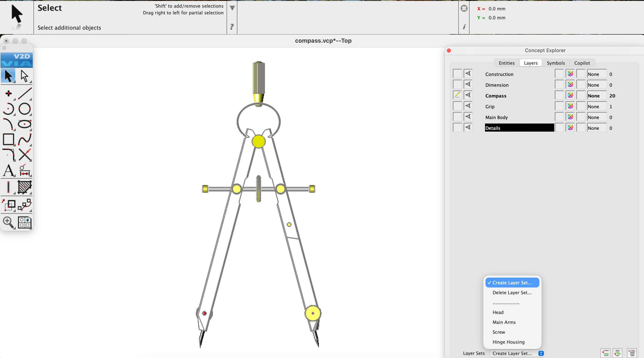This screenshot has height=358, width=644.
Task: Expand the message line disclosure triangle
Action: [232, 8]
